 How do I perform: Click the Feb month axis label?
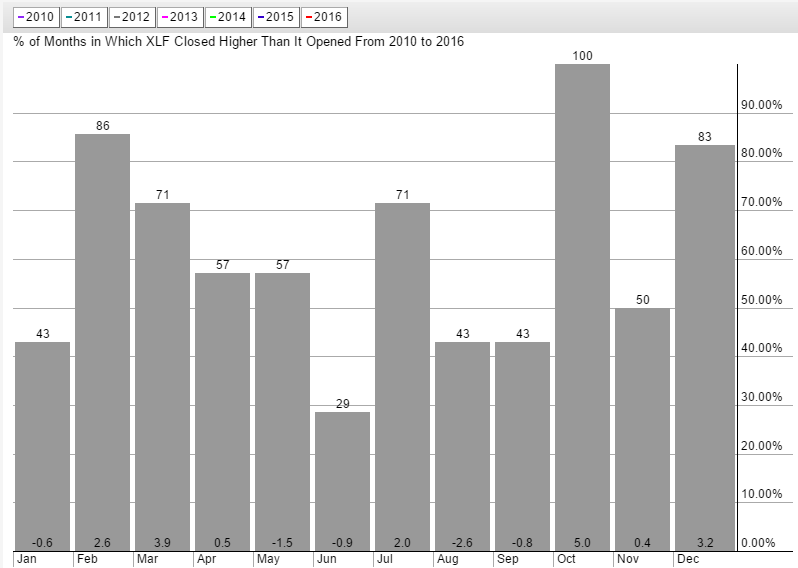88,559
